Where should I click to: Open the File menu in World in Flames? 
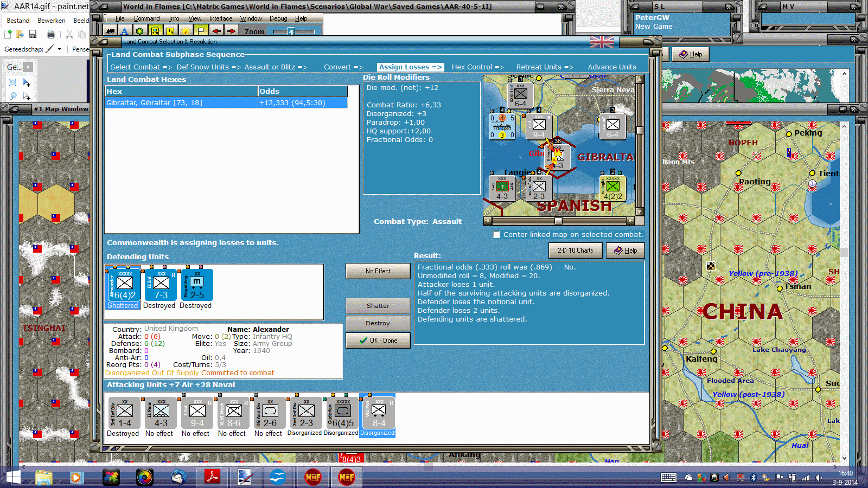[x=120, y=18]
